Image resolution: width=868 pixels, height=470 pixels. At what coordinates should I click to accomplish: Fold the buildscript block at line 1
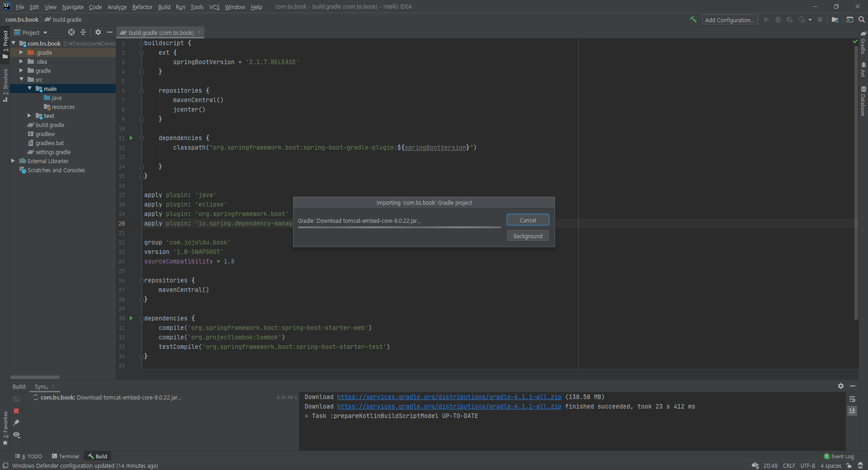coord(142,43)
